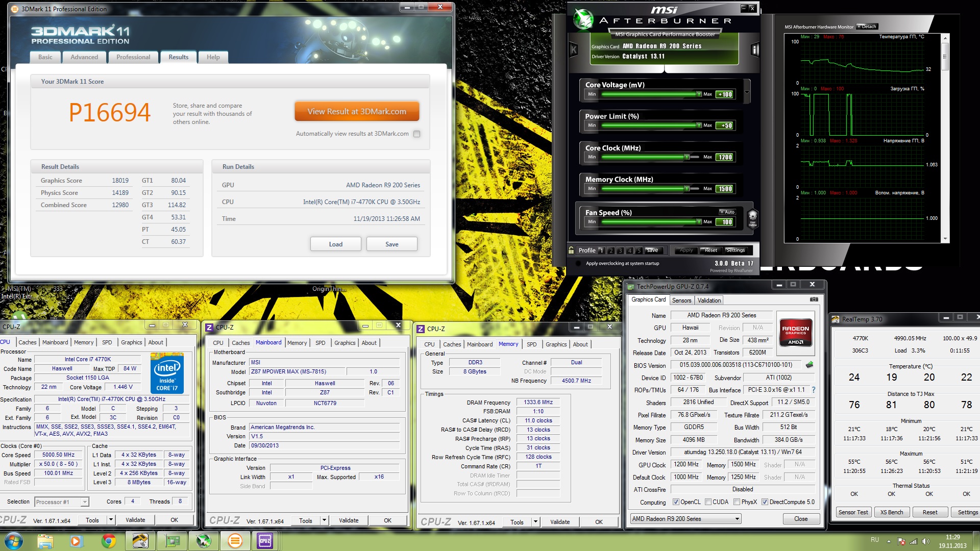Open the AMD Radeon R9 200 Series dropdown
The width and height of the screenshot is (980, 551).
click(x=685, y=519)
